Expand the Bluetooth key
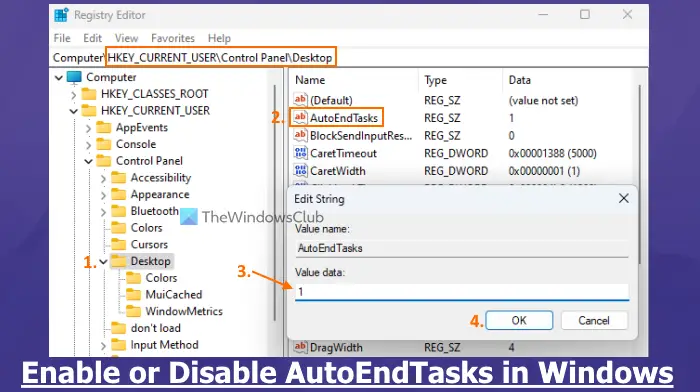 click(103, 211)
